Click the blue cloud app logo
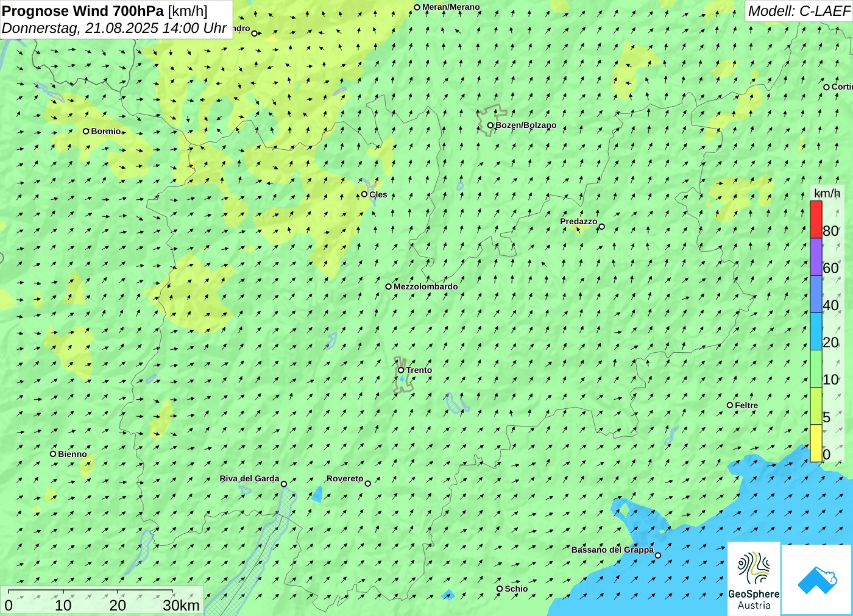The height and width of the screenshot is (616, 853). pos(817,579)
